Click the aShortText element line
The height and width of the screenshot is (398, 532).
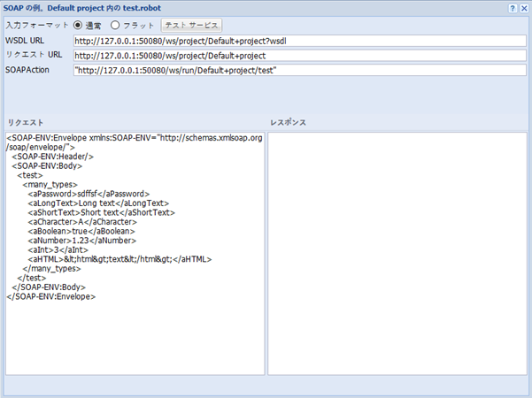point(101,213)
